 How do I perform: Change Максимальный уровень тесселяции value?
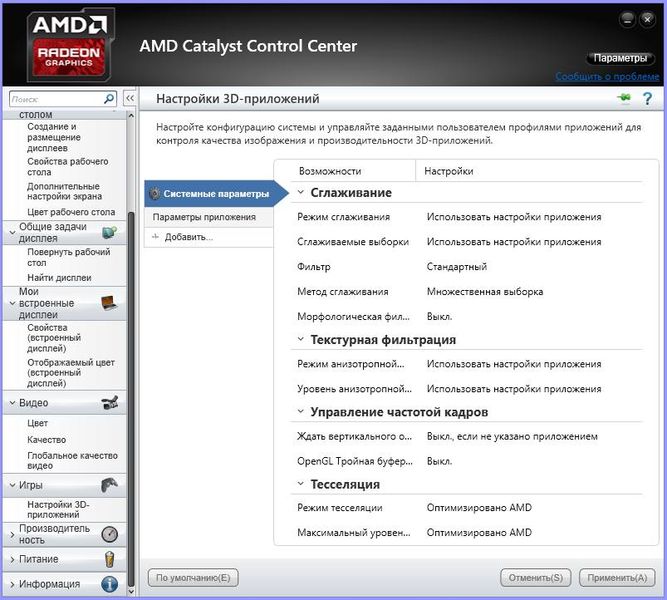point(479,532)
